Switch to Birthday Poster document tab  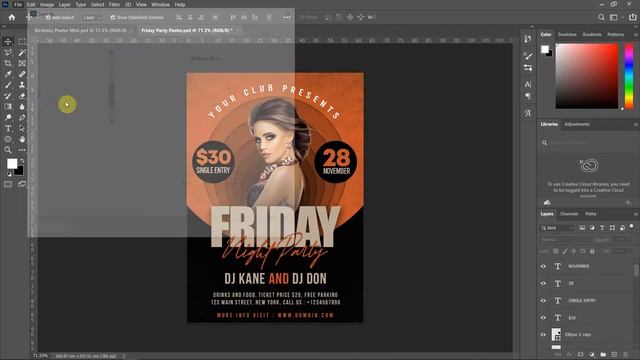[81, 30]
